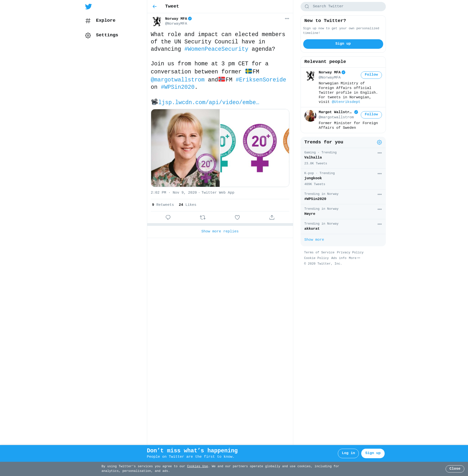Open Trends settings gear icon
Image resolution: width=468 pixels, height=476 pixels.
tap(379, 142)
